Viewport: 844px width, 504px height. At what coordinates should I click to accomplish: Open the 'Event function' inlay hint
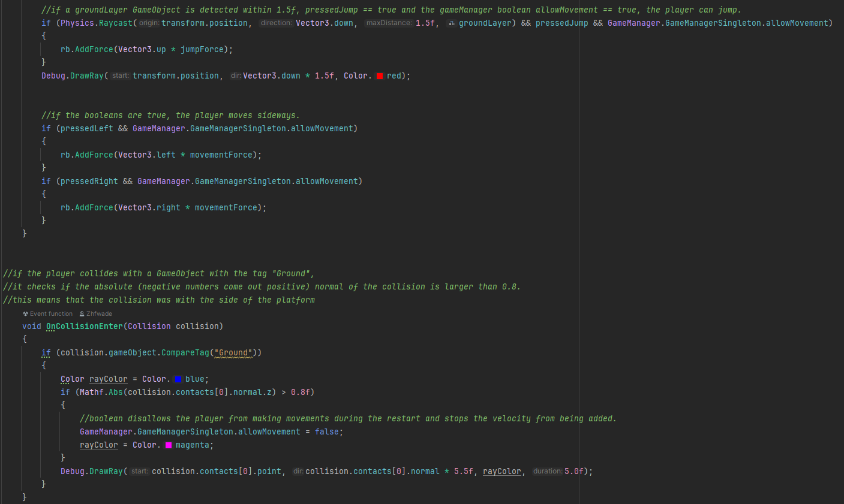pos(51,313)
